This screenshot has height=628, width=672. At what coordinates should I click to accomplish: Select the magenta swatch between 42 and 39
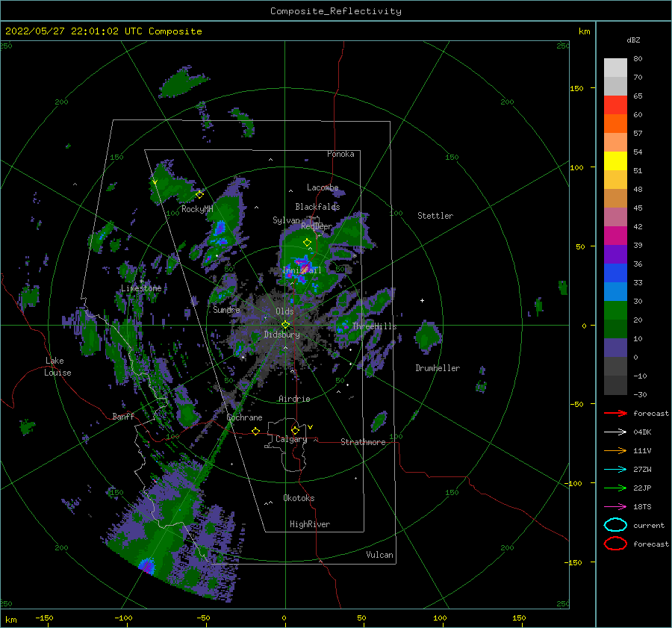point(615,235)
